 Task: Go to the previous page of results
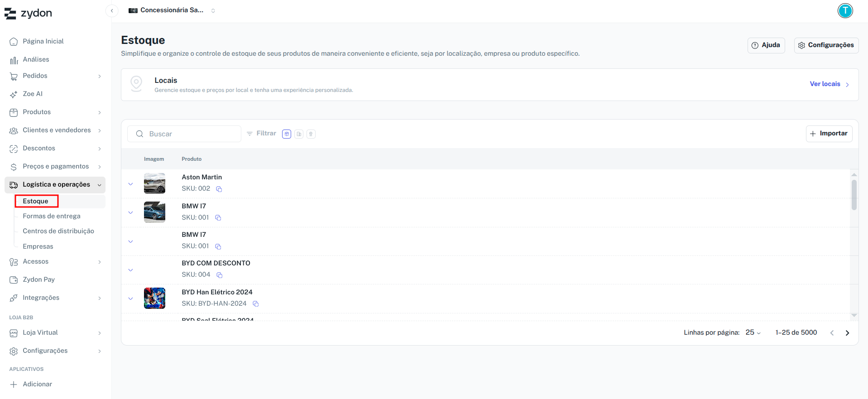[x=832, y=333]
